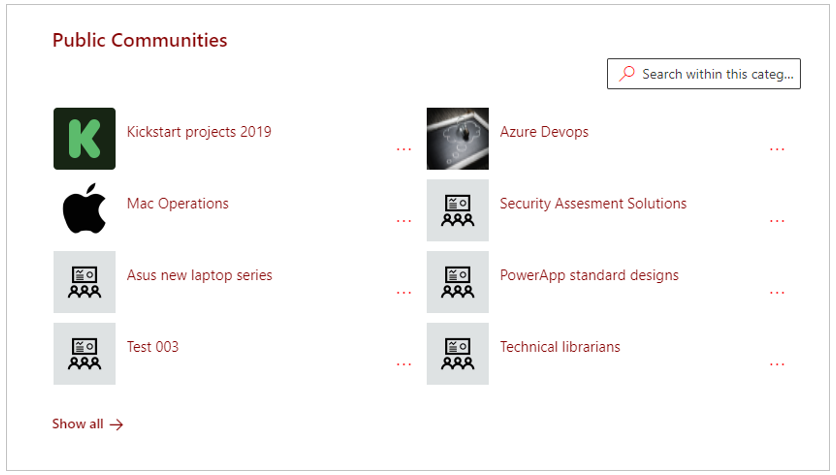This screenshot has height=475, width=836.
Task: Open more options for Mac Operations
Action: (x=404, y=221)
